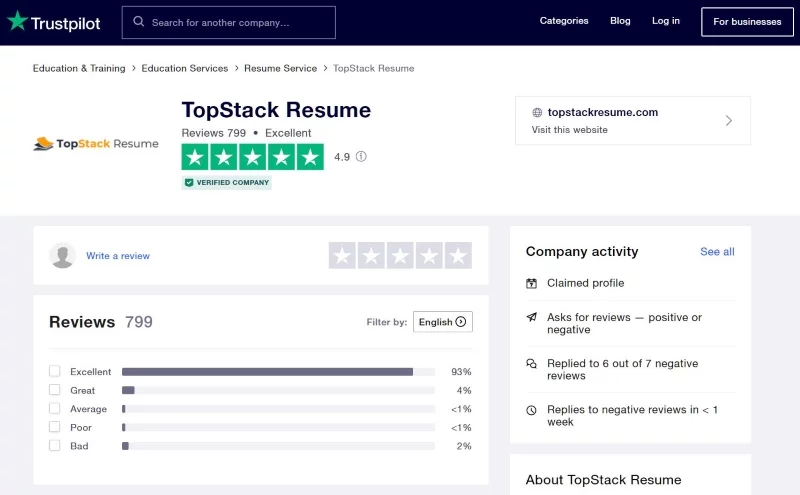
Task: Rate five stars in Write a review
Action: point(458,255)
